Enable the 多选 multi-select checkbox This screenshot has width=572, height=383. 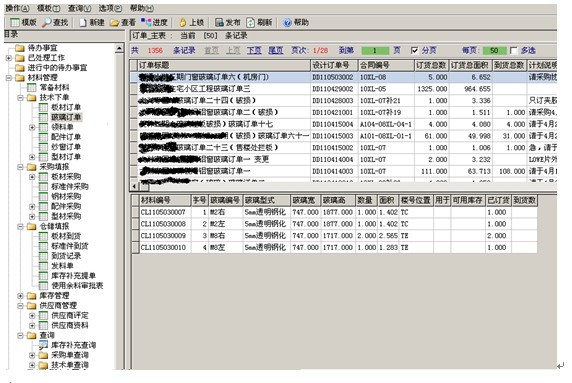click(x=514, y=50)
